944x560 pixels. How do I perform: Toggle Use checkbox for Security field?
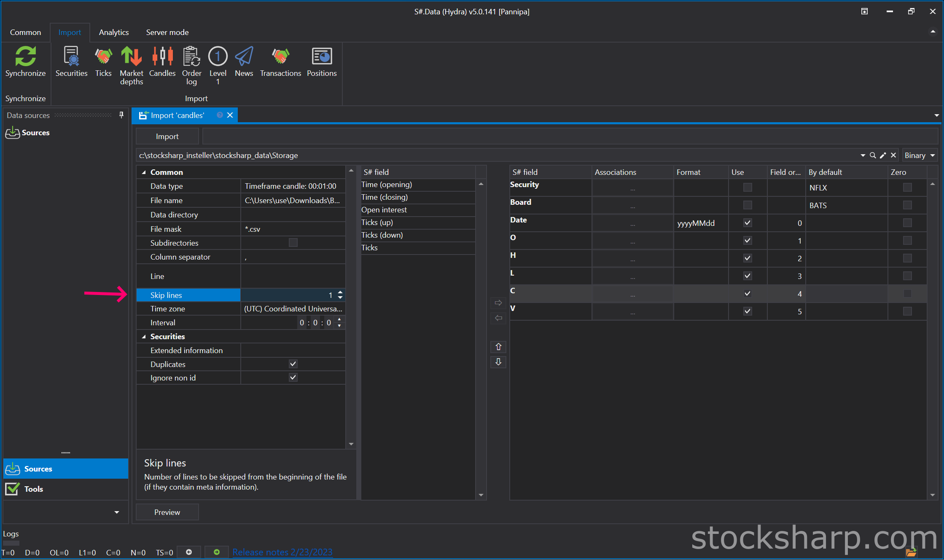tap(747, 188)
